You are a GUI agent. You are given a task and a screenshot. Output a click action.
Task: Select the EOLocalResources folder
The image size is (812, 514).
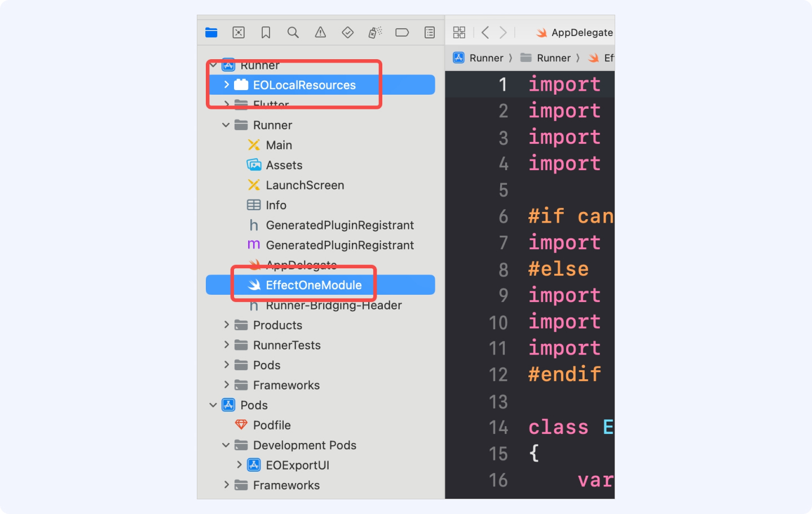click(320, 85)
